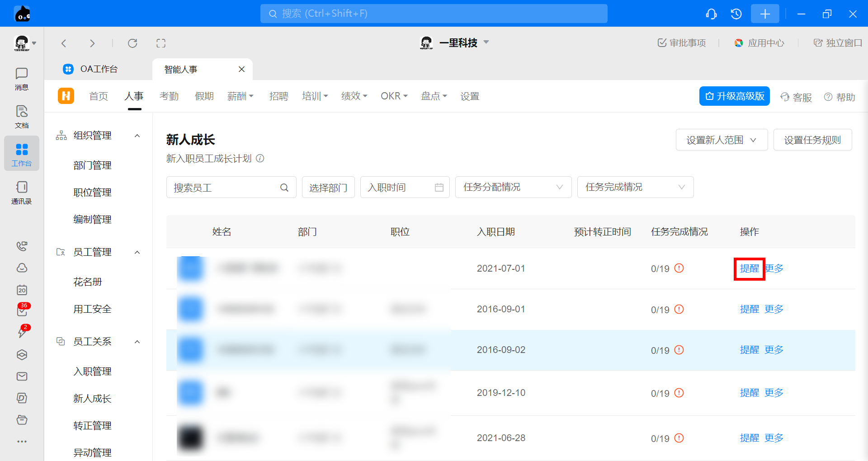Open the calendar icon in left sidebar
This screenshot has width=868, height=461.
(x=22, y=290)
